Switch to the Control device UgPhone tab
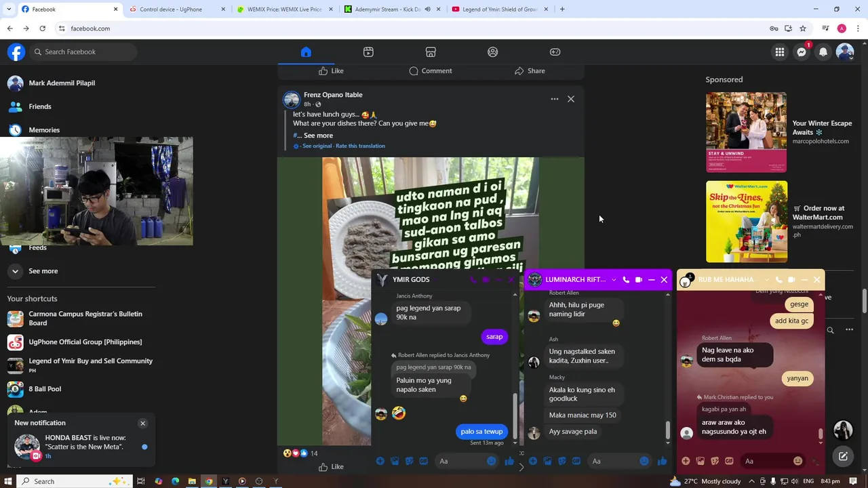The height and width of the screenshot is (488, 868). coord(176,9)
